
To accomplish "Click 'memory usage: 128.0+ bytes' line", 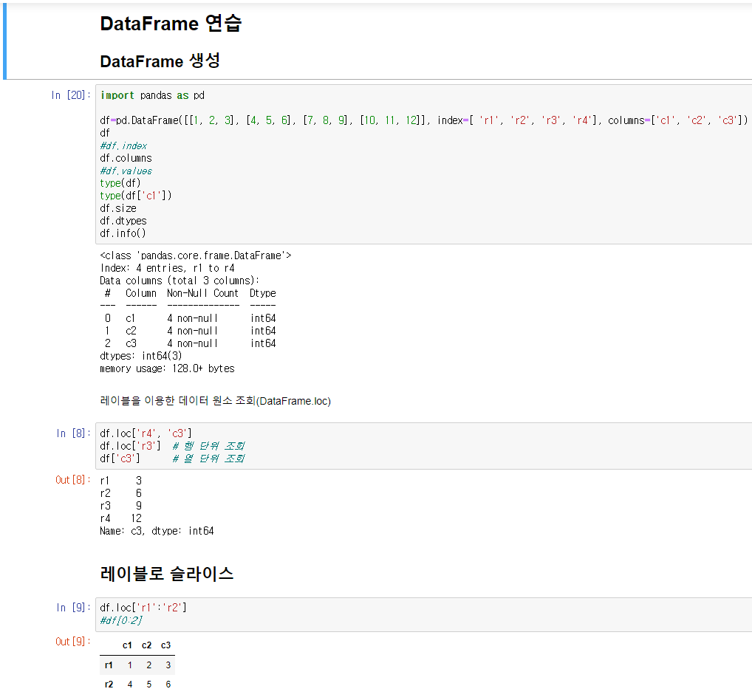I will (x=167, y=368).
